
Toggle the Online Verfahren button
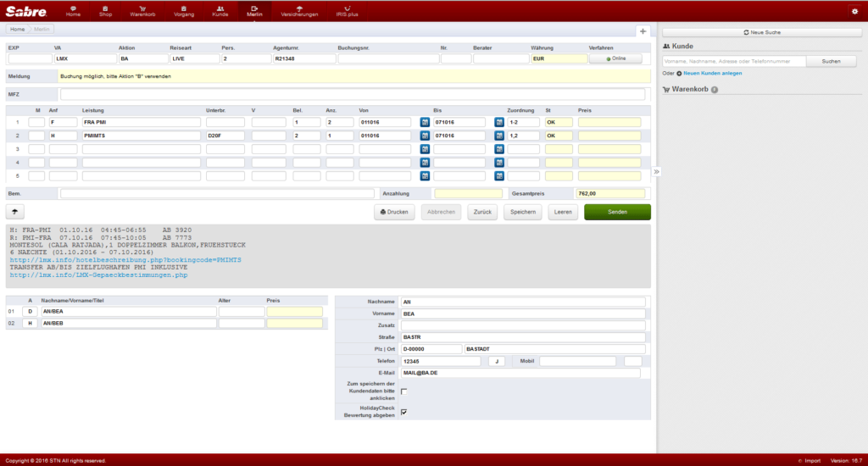click(615, 58)
